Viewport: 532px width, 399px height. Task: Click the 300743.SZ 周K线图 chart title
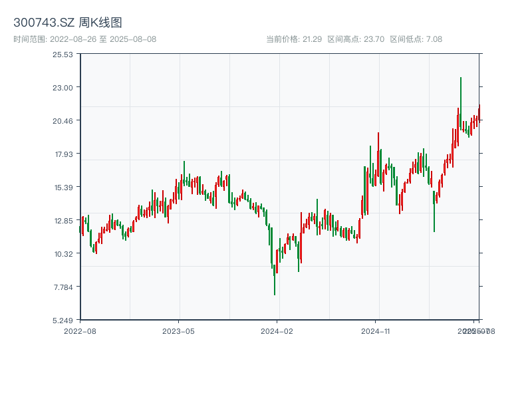coord(68,23)
